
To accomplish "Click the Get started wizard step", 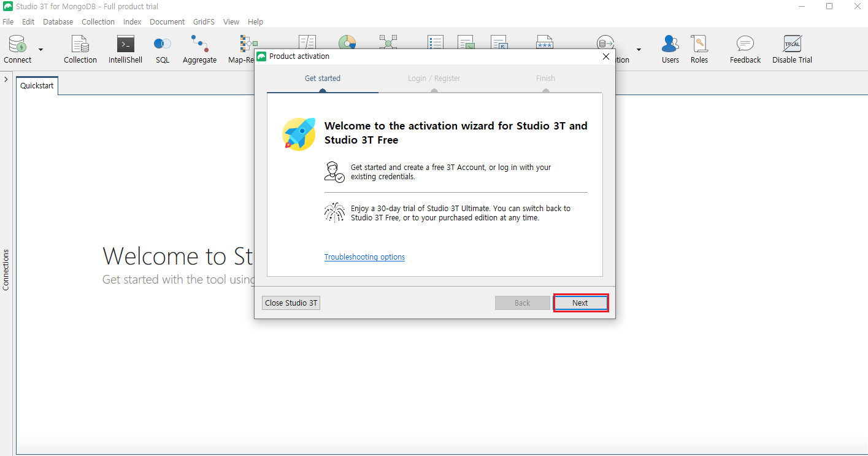I will point(323,79).
